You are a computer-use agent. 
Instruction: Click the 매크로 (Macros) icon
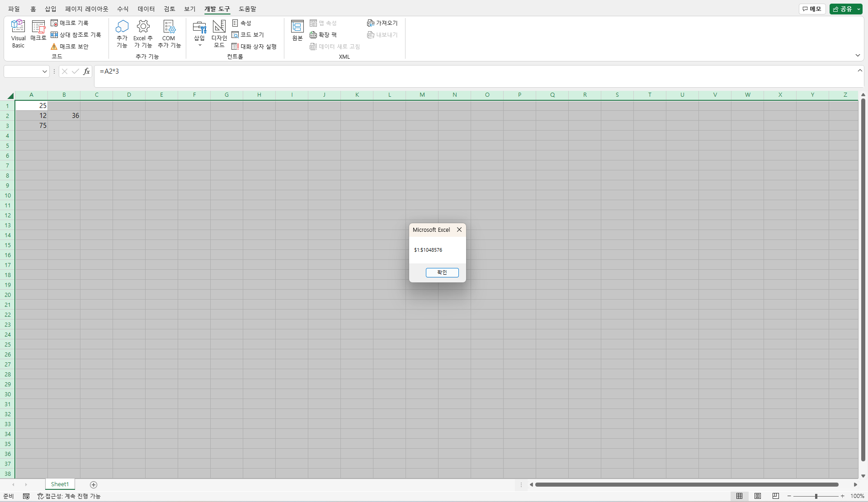pos(38,27)
